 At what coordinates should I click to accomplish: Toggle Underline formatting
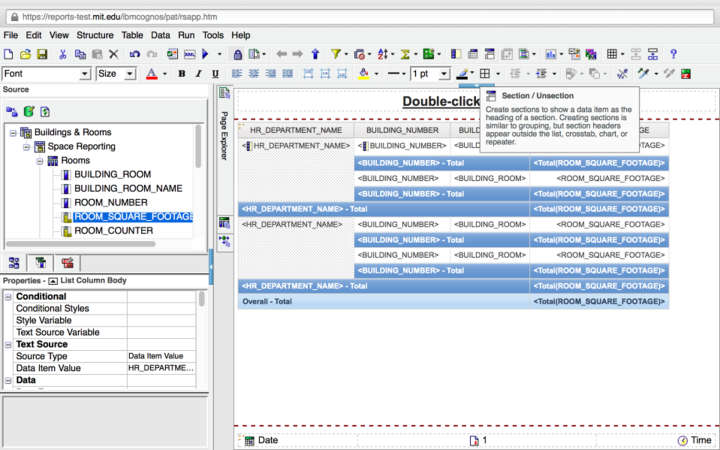216,74
